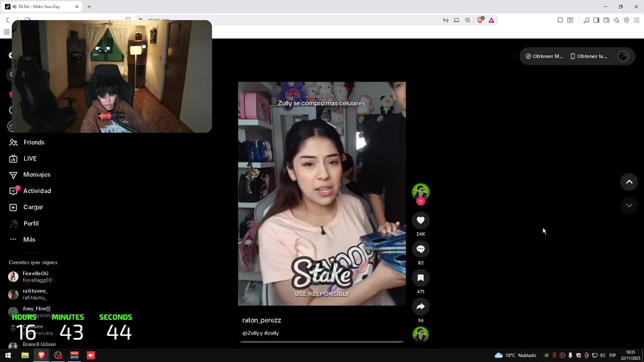The width and height of the screenshot is (644, 362).
Task: Open the last red icon on the taskbar
Action: 91,355
